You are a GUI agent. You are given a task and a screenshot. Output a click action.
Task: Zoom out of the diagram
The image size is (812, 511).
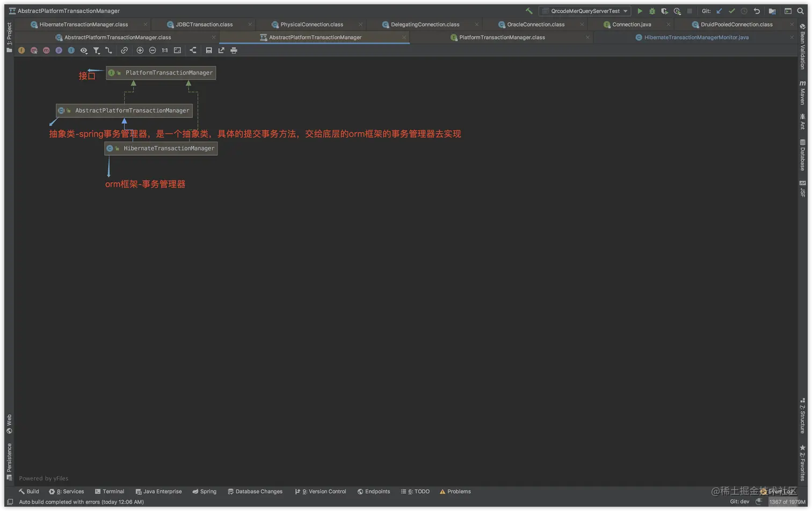coord(153,51)
